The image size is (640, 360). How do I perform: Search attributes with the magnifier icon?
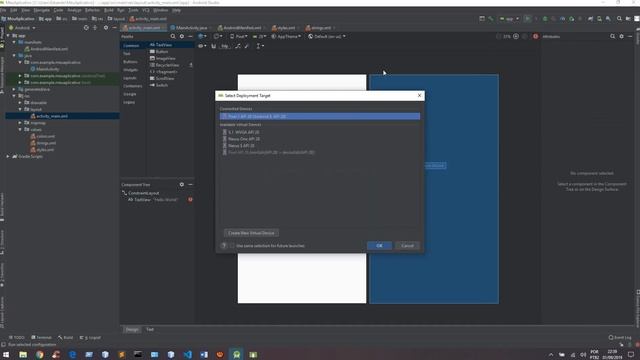pyautogui.click(x=613, y=36)
